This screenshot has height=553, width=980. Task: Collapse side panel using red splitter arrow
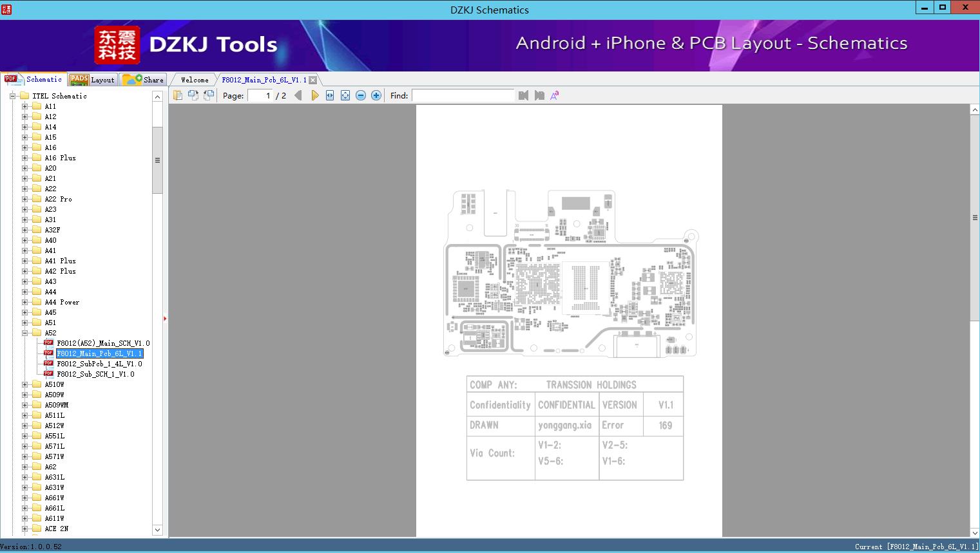[165, 319]
